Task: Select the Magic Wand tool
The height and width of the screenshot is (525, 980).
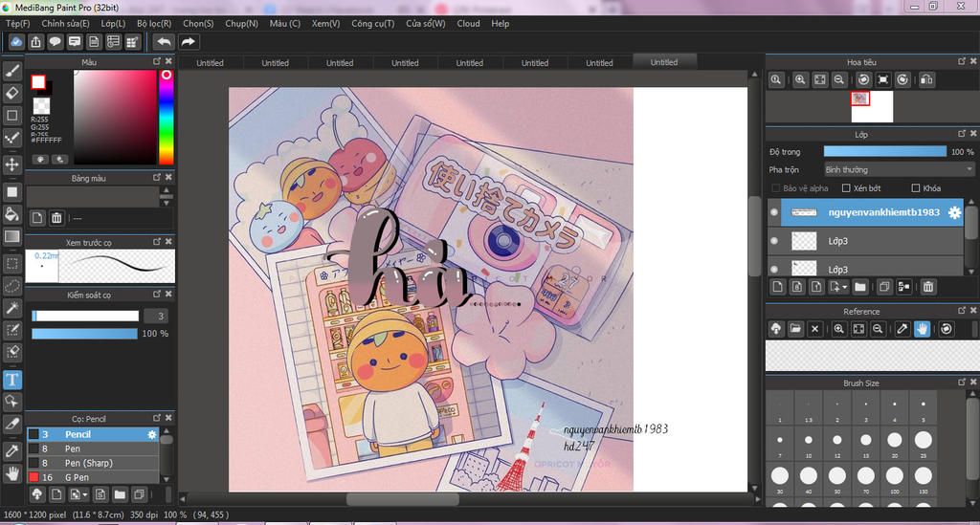Action: point(12,308)
